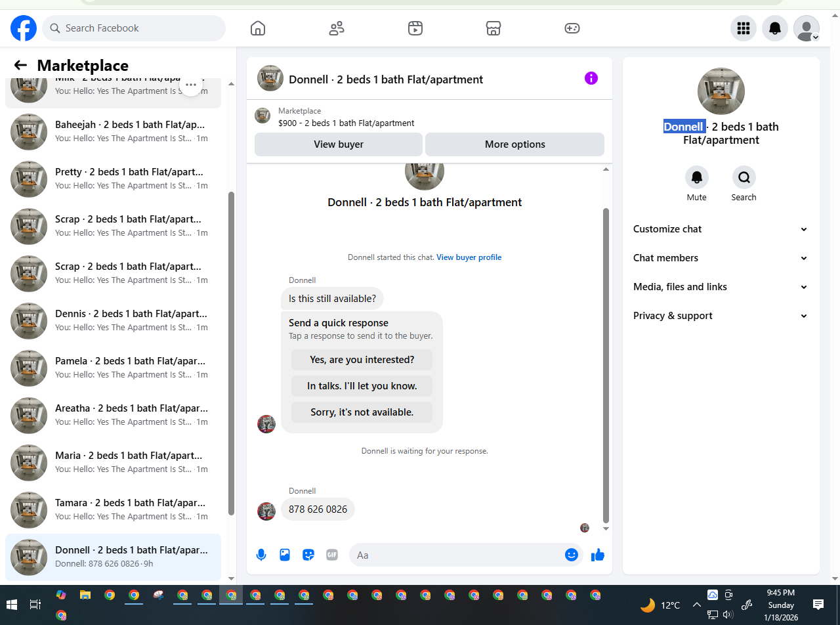Send quick reply 'In talks. I'll let you know.'
840x625 pixels.
[362, 386]
